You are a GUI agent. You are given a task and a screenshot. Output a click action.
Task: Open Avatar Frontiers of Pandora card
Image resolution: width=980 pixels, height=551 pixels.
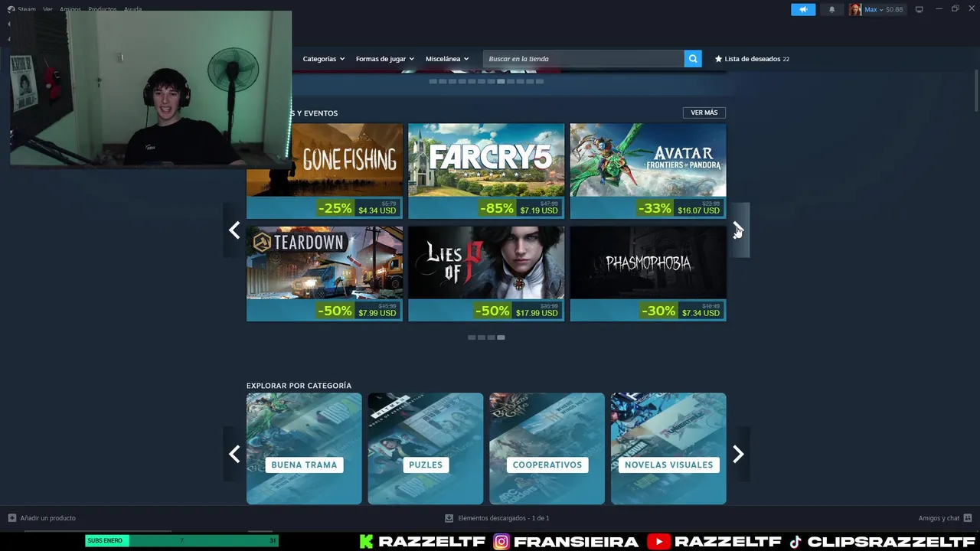tap(648, 171)
